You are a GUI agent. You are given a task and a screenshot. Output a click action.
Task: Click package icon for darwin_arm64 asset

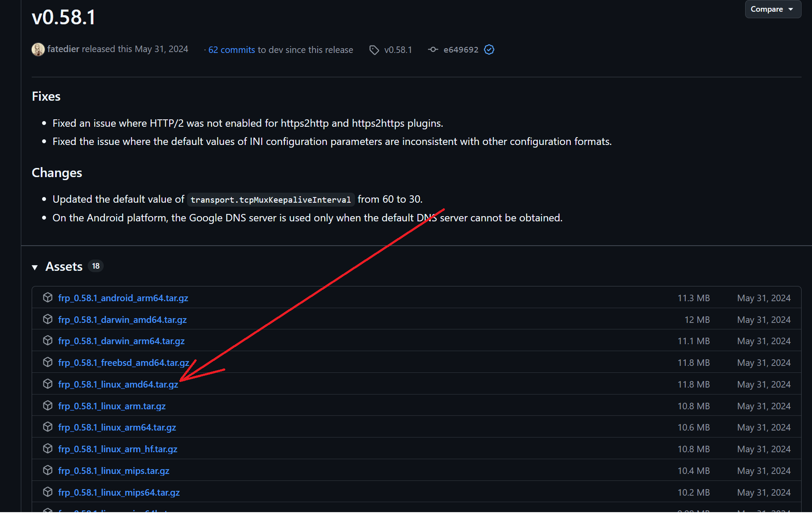[48, 340]
